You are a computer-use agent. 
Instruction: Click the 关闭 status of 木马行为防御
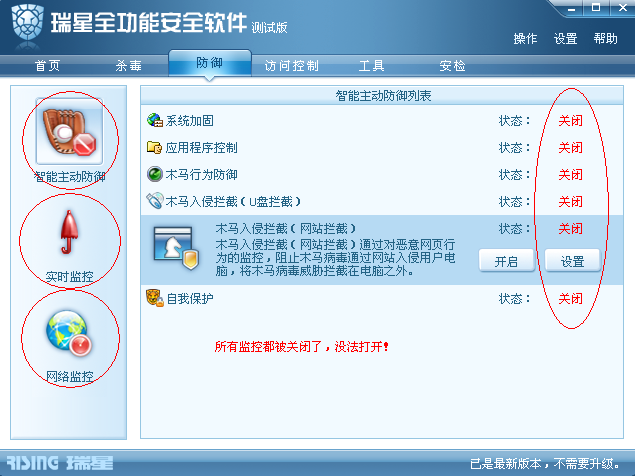[570, 175]
